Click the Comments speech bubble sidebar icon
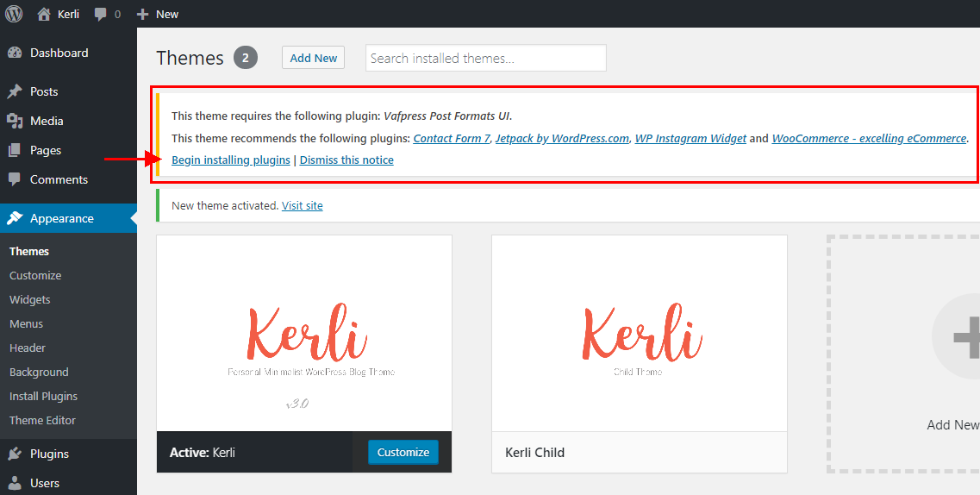The image size is (980, 495). pos(15,179)
